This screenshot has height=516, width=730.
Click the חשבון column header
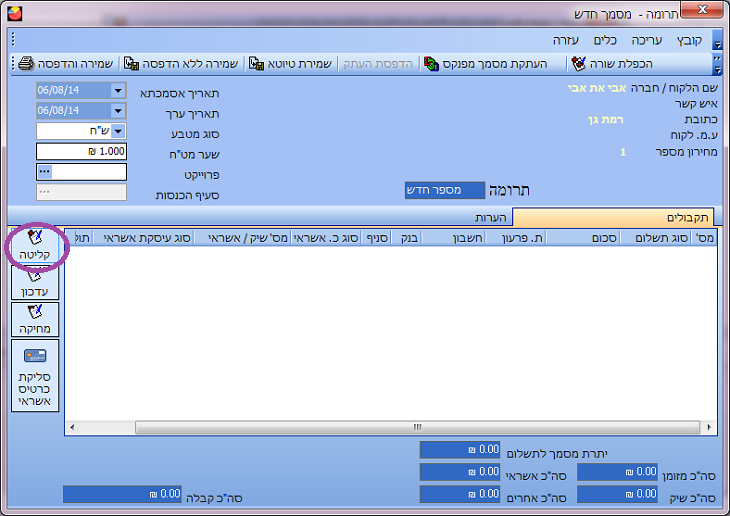tap(453, 238)
